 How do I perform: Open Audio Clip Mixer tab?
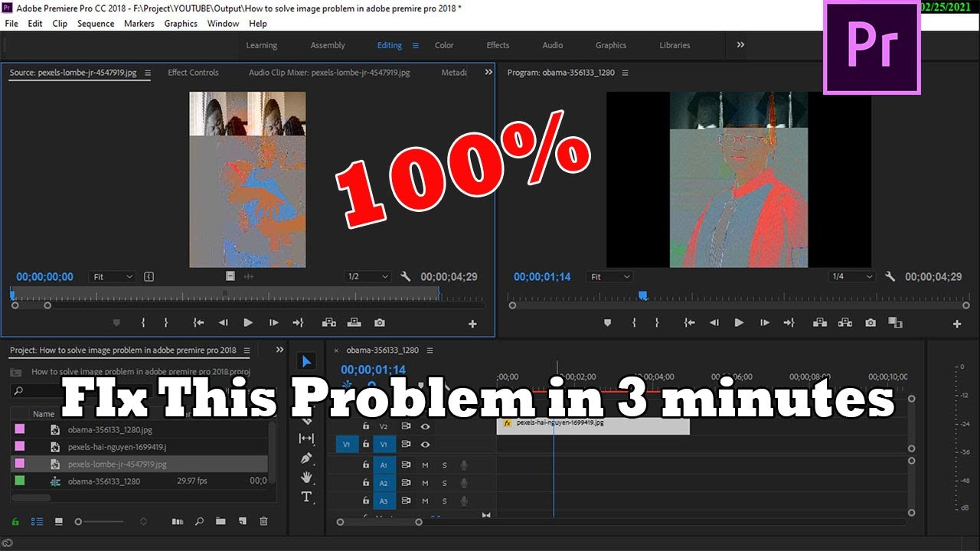click(x=329, y=73)
